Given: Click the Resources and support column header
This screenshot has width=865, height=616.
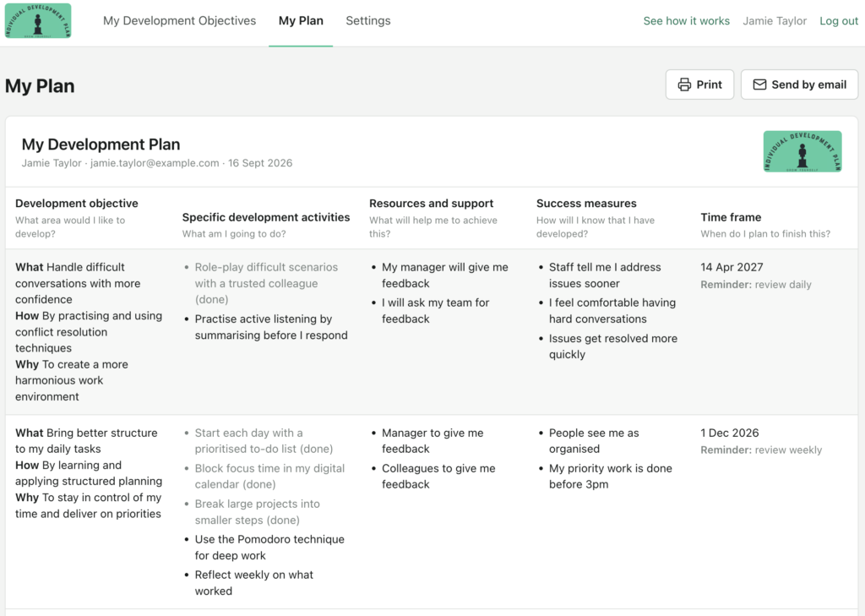Looking at the screenshot, I should [x=432, y=203].
